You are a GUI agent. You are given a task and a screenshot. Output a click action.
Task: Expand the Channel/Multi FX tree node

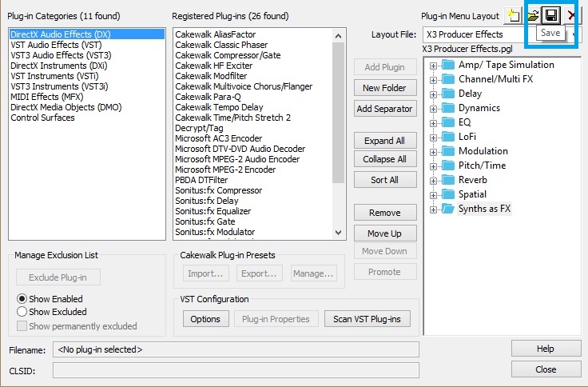pyautogui.click(x=433, y=80)
